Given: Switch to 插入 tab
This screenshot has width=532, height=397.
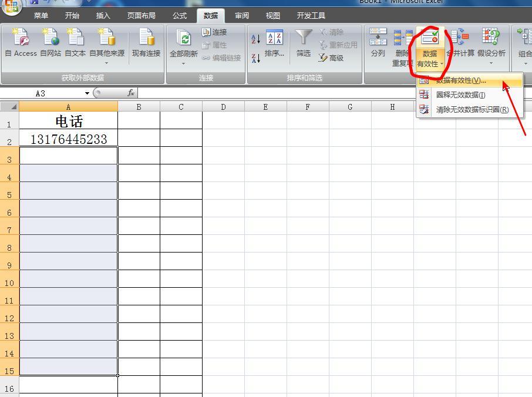Looking at the screenshot, I should tap(103, 16).
